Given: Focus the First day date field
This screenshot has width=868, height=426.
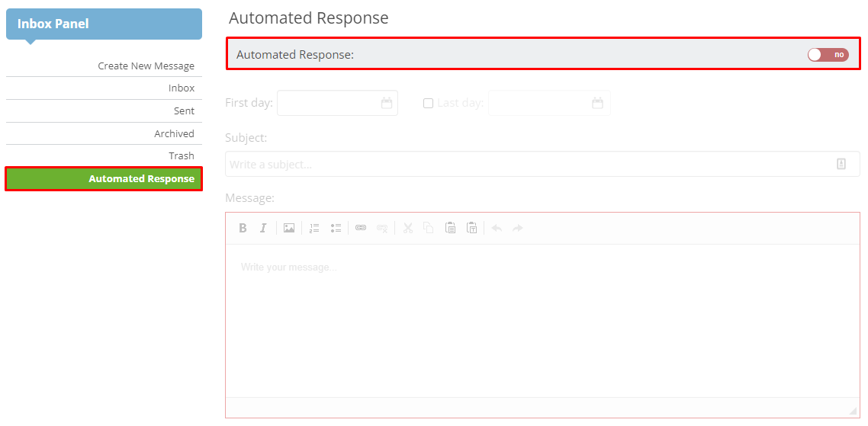Looking at the screenshot, I should [337, 103].
